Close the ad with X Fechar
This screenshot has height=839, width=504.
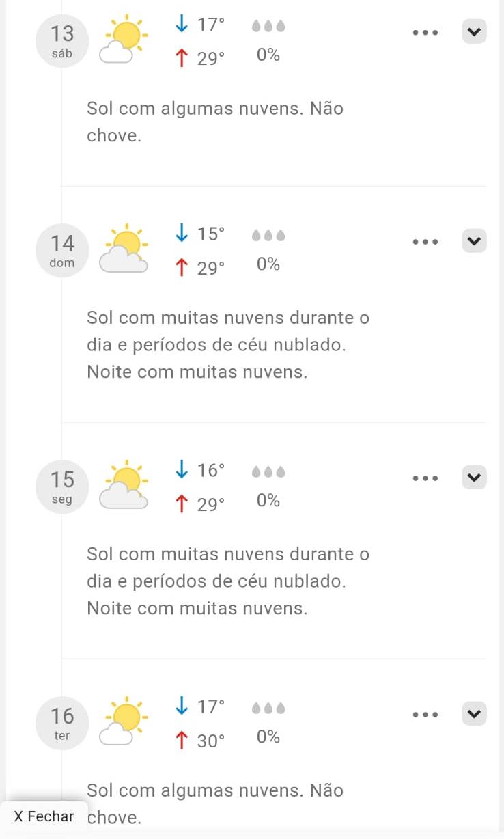click(44, 816)
